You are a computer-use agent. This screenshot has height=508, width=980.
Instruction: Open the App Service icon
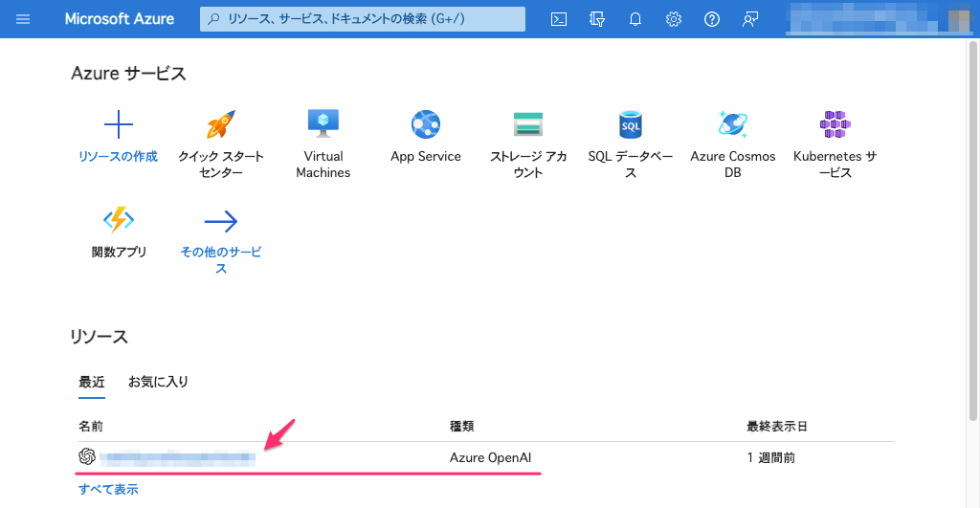pos(426,124)
